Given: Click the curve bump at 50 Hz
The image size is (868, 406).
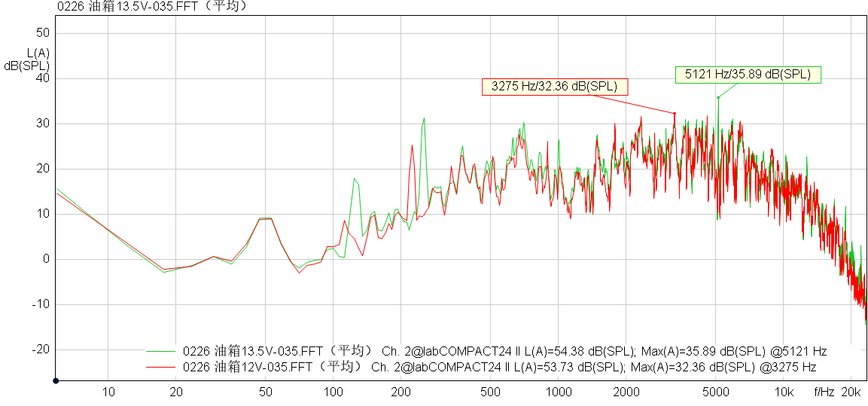Looking at the screenshot, I should coord(265,218).
